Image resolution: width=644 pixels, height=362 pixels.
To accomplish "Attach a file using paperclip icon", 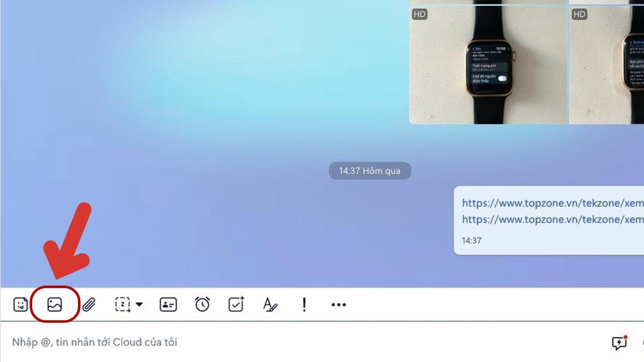I will 89,305.
